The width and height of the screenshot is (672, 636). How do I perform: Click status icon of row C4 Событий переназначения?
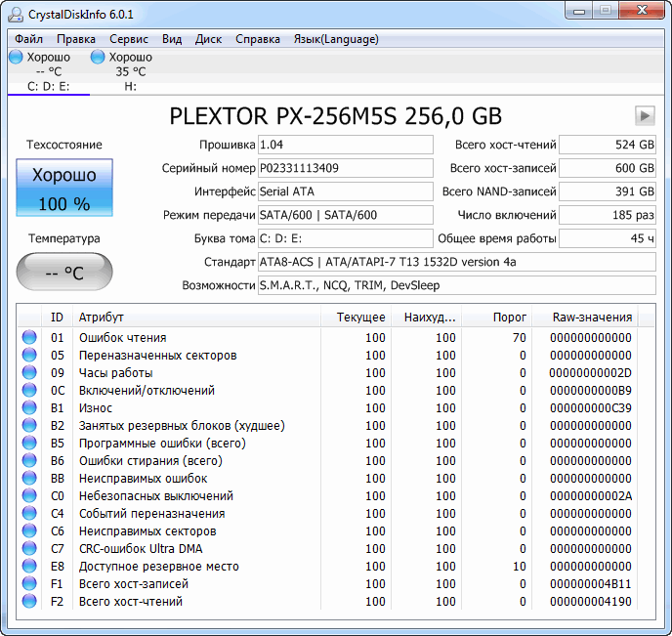pos(29,513)
